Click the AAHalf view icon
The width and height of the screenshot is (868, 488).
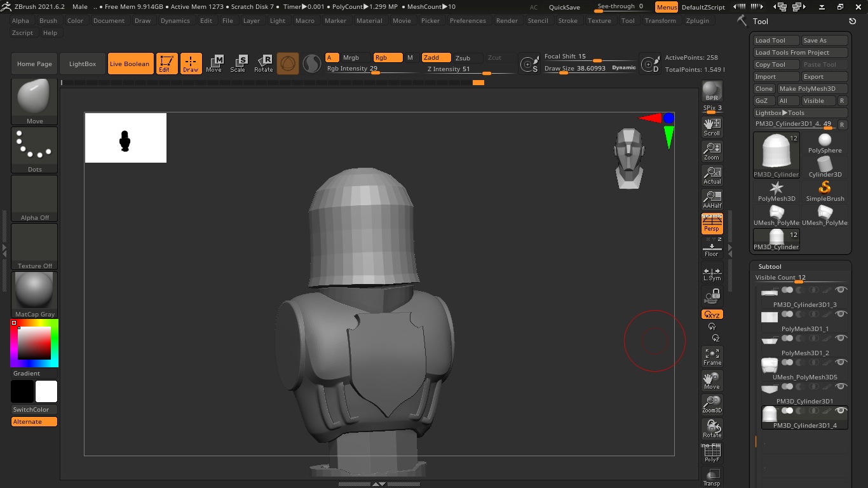pyautogui.click(x=712, y=200)
